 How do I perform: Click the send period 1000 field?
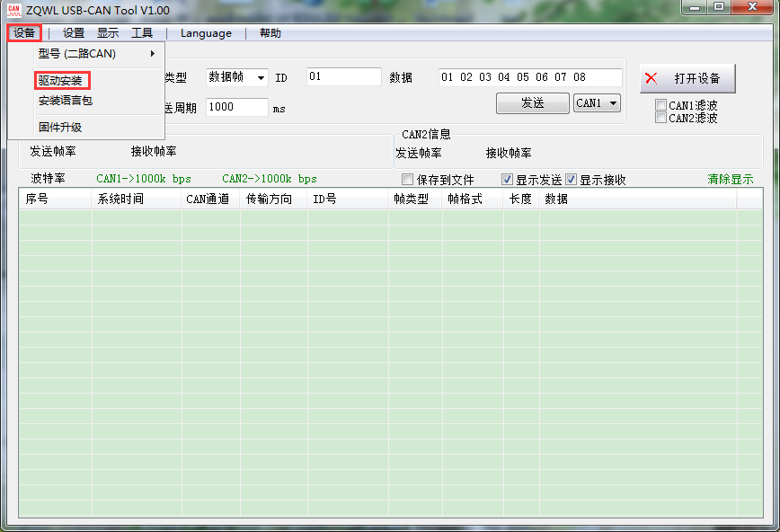[x=237, y=107]
